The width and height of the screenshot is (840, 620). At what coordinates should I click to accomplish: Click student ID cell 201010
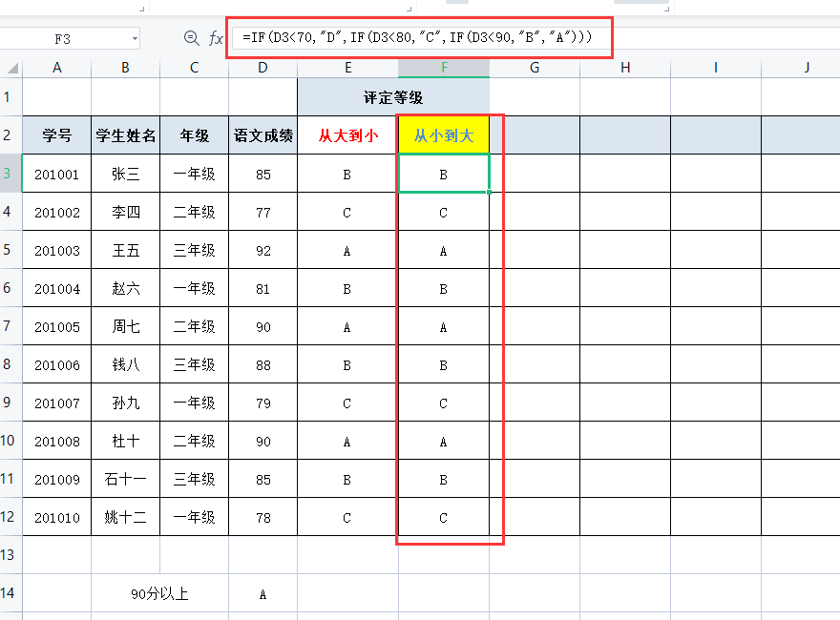pyautogui.click(x=56, y=517)
